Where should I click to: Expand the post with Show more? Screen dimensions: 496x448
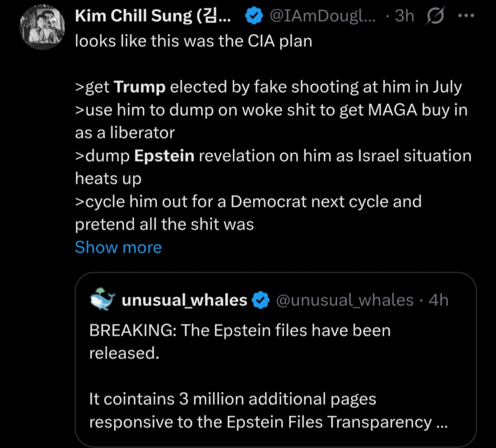tap(118, 247)
